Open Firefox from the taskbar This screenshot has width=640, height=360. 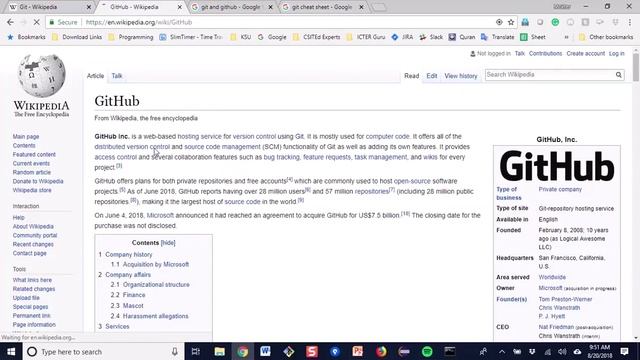point(381,351)
